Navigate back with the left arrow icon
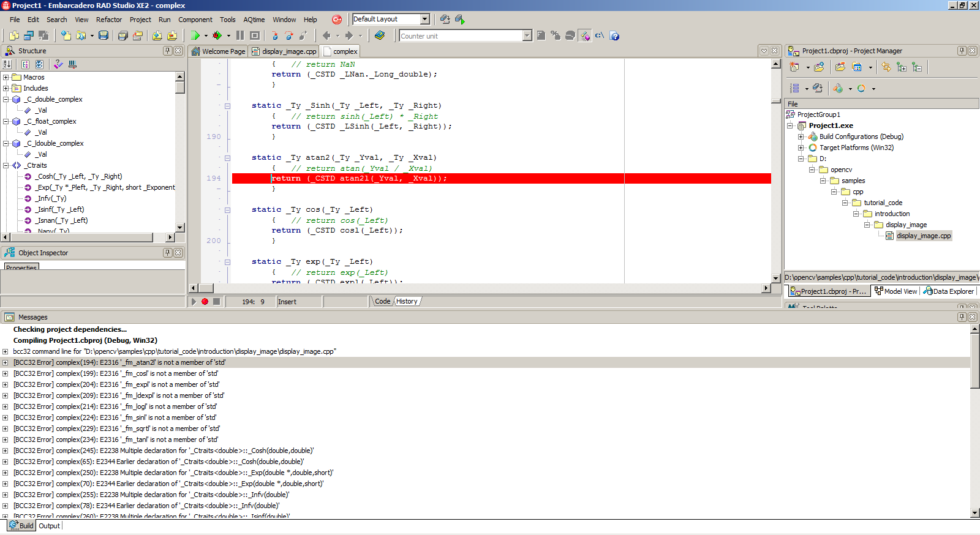 click(326, 36)
